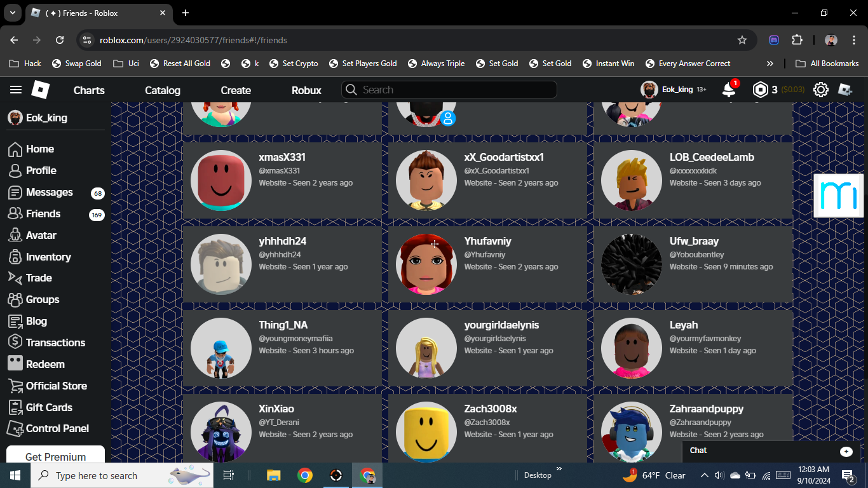This screenshot has width=868, height=488.
Task: Open the settings gear in Roblox header
Action: click(821, 90)
